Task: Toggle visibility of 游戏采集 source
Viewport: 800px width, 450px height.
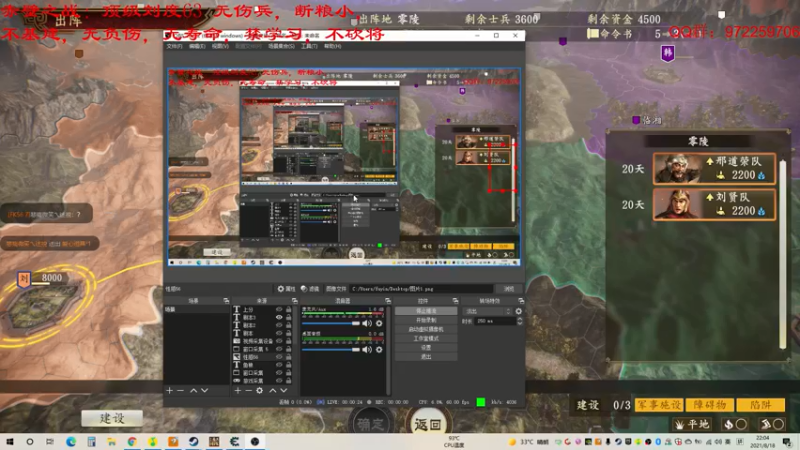Action: (x=279, y=381)
